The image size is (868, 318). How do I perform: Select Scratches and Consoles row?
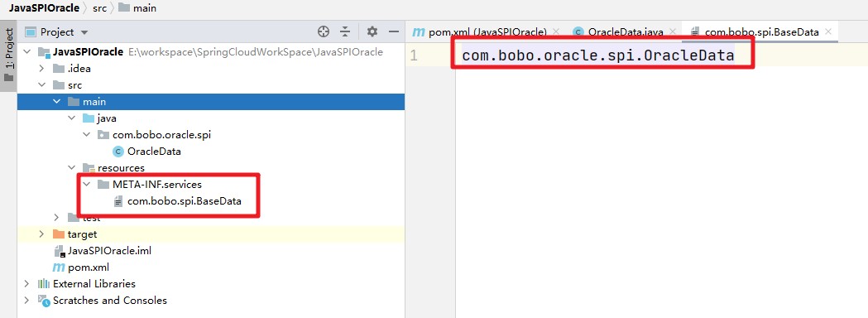[210, 301]
